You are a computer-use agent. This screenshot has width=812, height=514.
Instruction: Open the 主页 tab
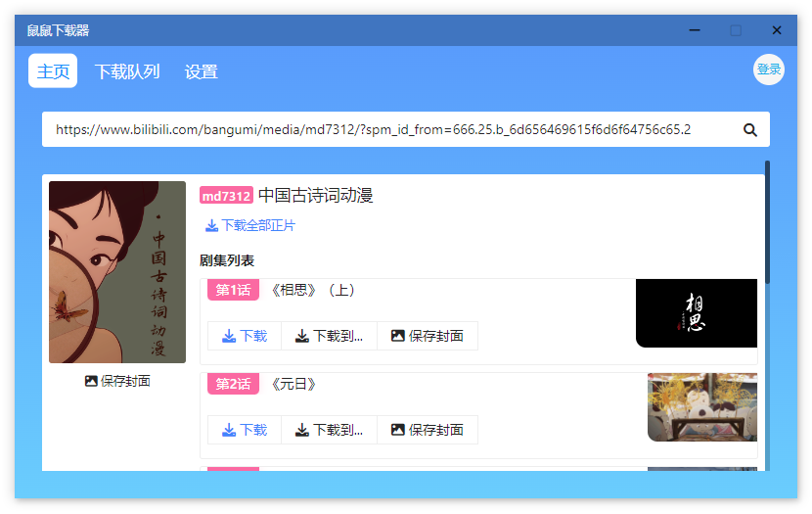click(53, 71)
